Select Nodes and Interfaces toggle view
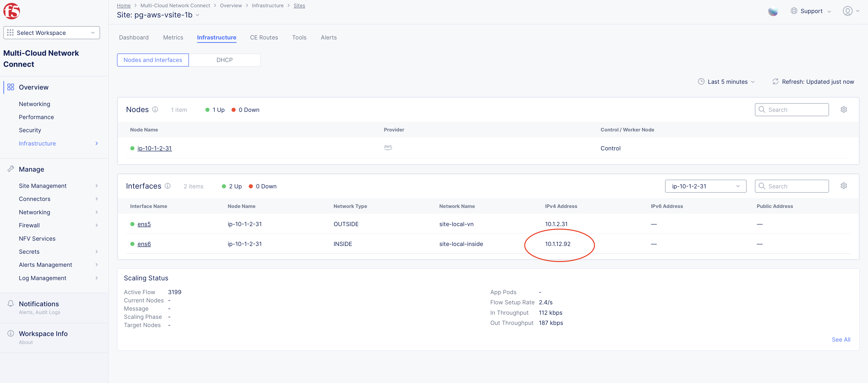The image size is (868, 383). [153, 60]
